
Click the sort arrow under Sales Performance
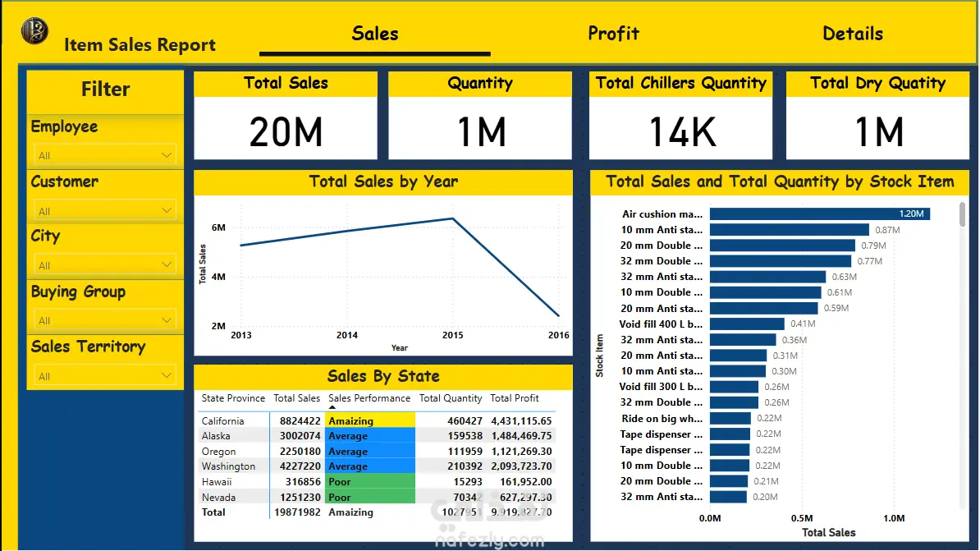pyautogui.click(x=332, y=407)
